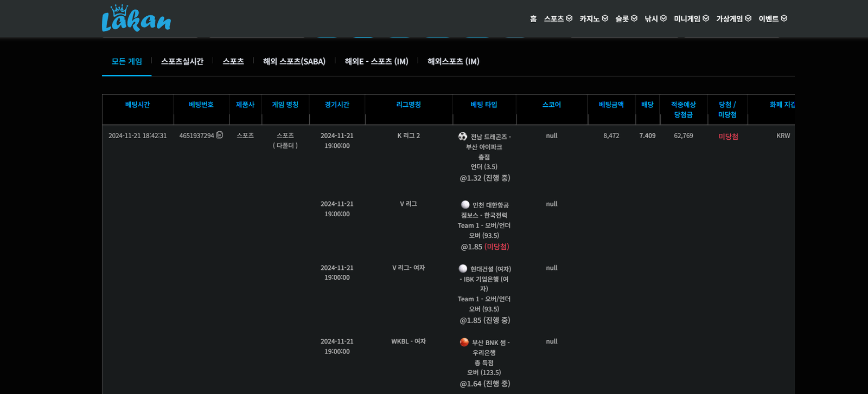Click the Lakan crown logo
The height and width of the screenshot is (394, 868).
click(136, 18)
